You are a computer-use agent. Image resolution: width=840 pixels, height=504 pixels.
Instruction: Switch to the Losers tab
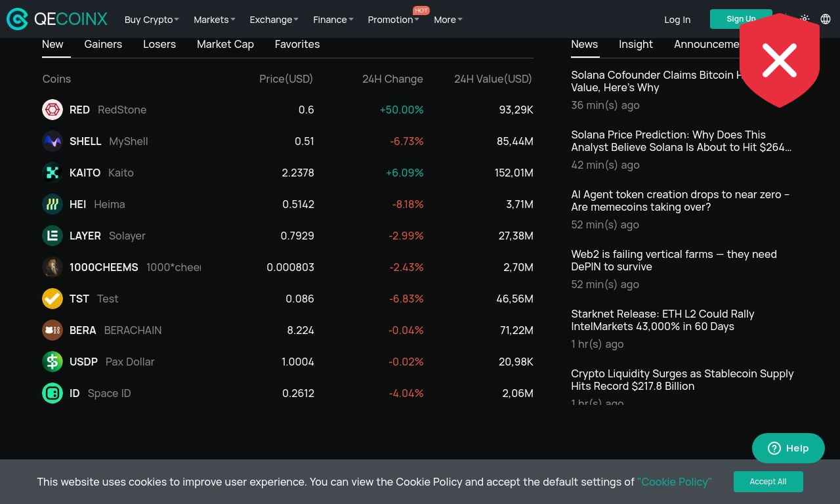click(159, 44)
